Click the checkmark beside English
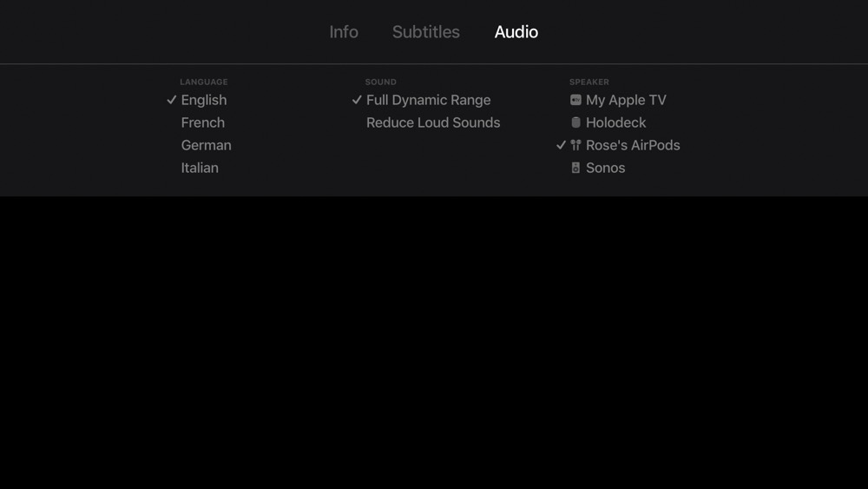This screenshot has width=868, height=489. click(x=172, y=100)
